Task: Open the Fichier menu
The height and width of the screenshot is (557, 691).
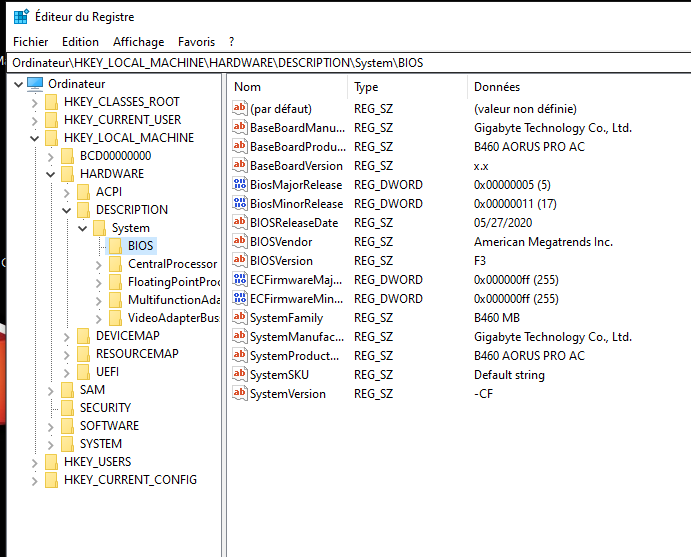Action: 30,42
